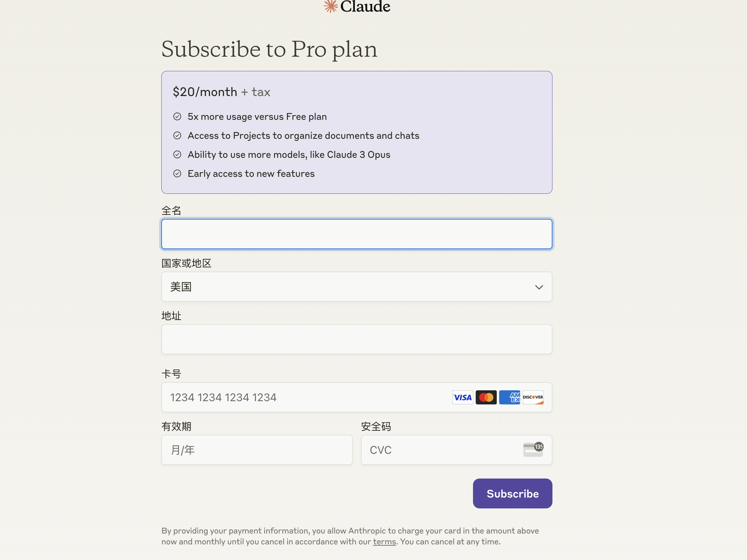The image size is (747, 560).
Task: Focus the 全名 full name field
Action: [x=357, y=234]
